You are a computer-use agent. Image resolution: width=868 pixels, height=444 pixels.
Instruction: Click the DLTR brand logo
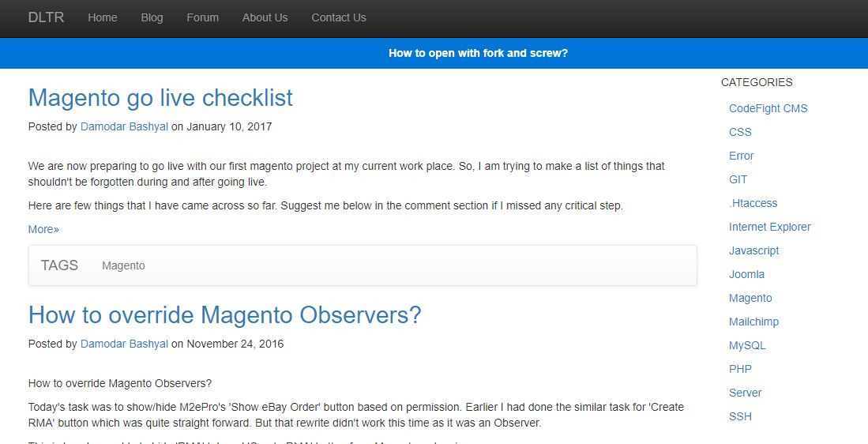point(46,17)
